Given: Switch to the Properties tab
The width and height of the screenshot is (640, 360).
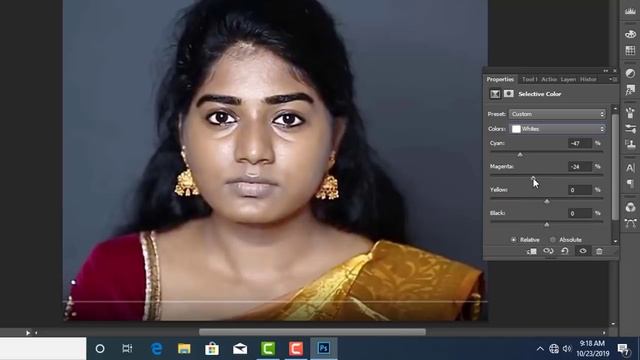Looking at the screenshot, I should click(500, 79).
